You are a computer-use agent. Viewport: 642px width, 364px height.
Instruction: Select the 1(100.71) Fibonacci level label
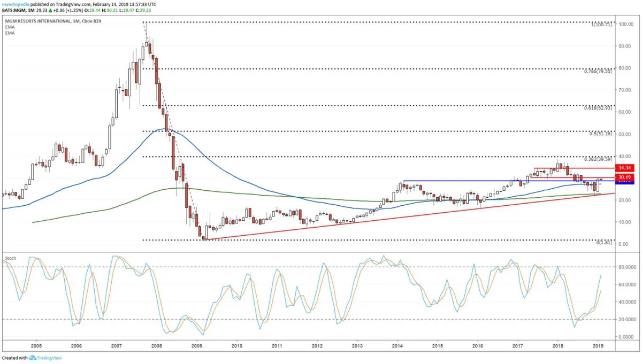point(601,25)
